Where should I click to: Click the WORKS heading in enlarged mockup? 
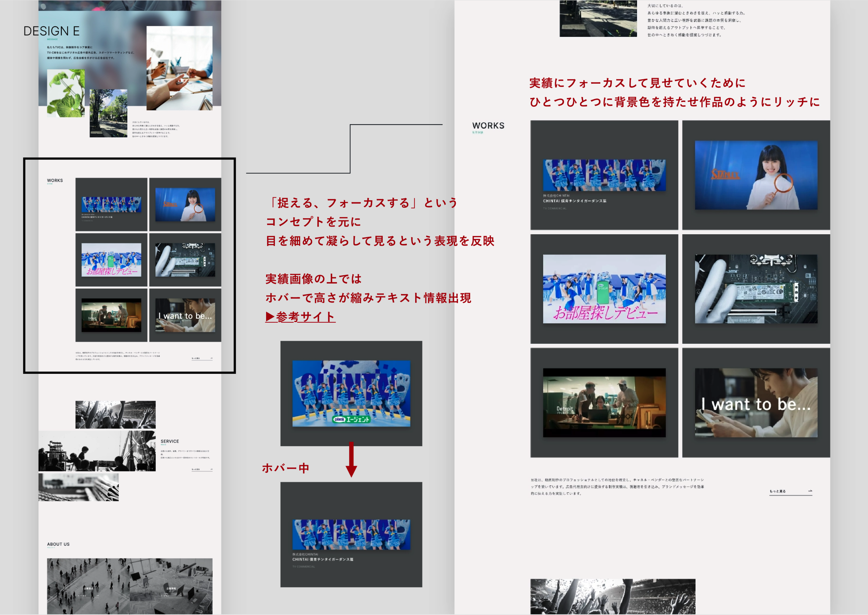488,126
